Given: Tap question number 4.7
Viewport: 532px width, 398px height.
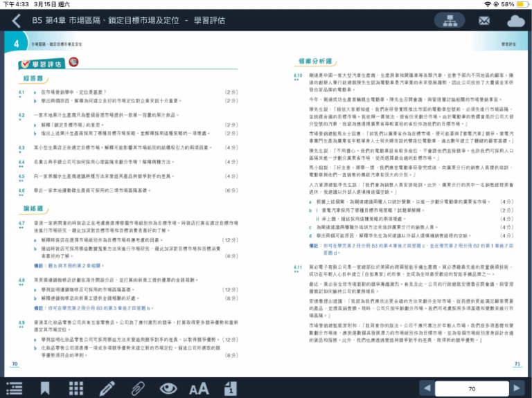Looking at the screenshot, I should [21, 223].
